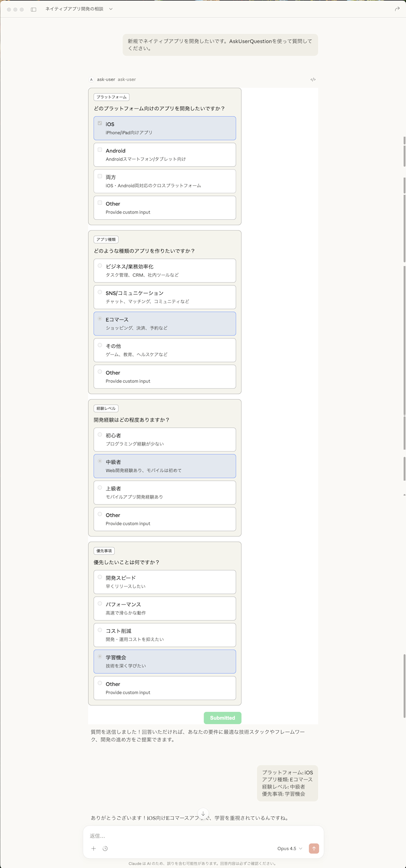Select the コスト削減 priority option
This screenshot has width=406, height=868.
tap(100, 630)
